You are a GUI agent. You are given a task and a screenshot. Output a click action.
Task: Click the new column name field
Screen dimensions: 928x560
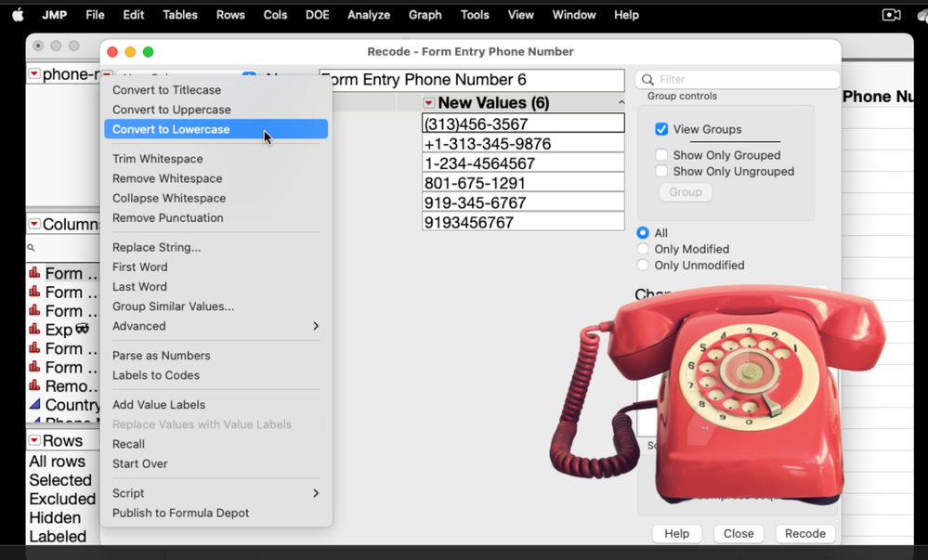(x=472, y=79)
